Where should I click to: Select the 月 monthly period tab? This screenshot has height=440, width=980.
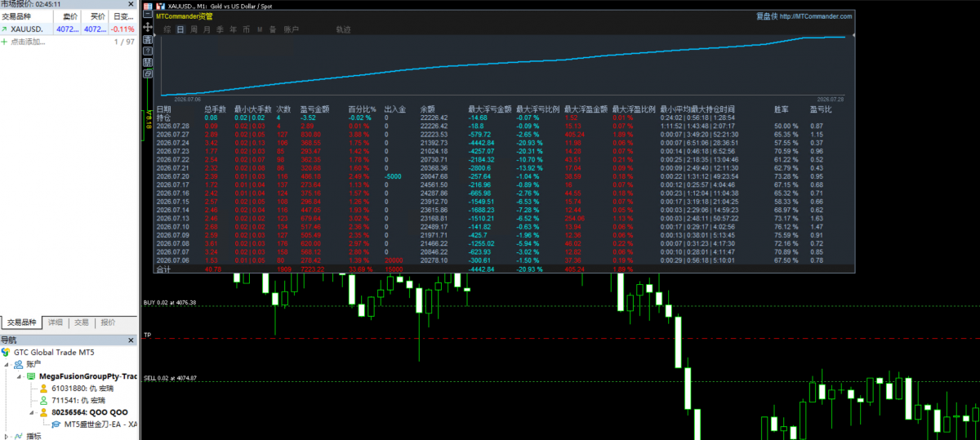207,29
